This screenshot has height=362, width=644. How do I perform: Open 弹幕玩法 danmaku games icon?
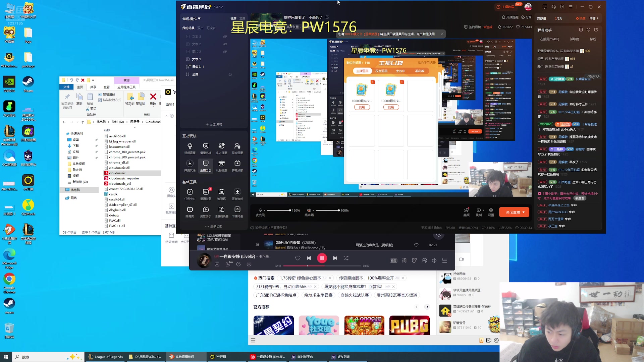tap(190, 166)
